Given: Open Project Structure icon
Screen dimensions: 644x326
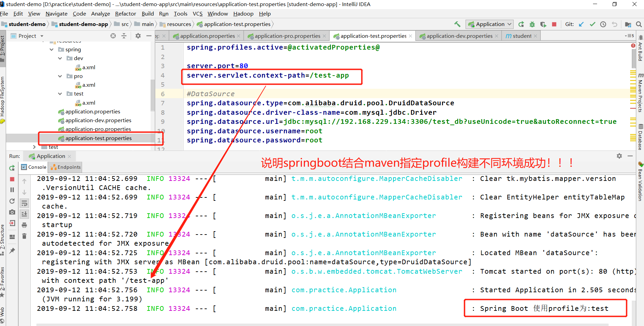Looking at the screenshot, I should click(x=628, y=24).
